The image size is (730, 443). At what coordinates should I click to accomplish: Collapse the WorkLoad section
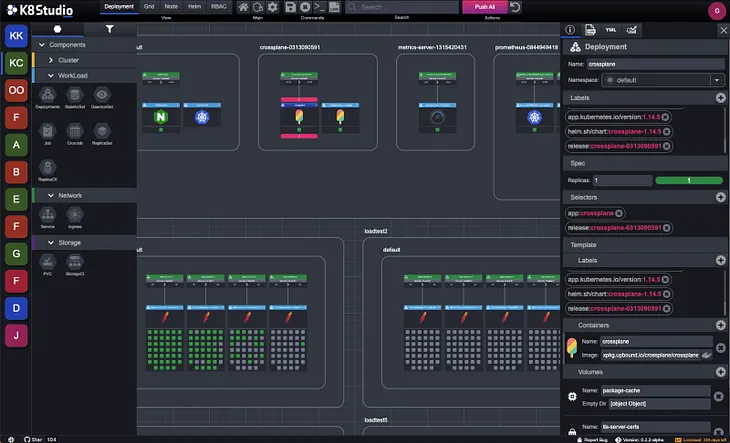click(x=51, y=75)
